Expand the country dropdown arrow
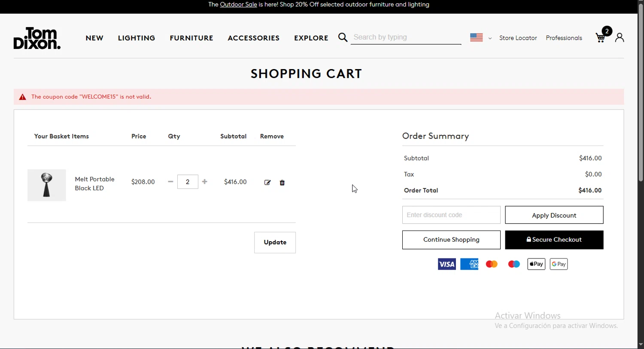This screenshot has height=349, width=644. [490, 38]
